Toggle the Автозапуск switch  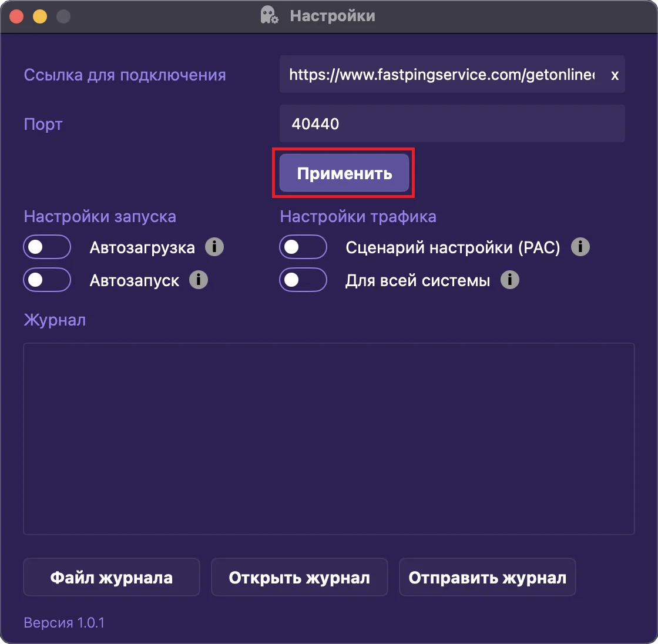click(x=47, y=280)
